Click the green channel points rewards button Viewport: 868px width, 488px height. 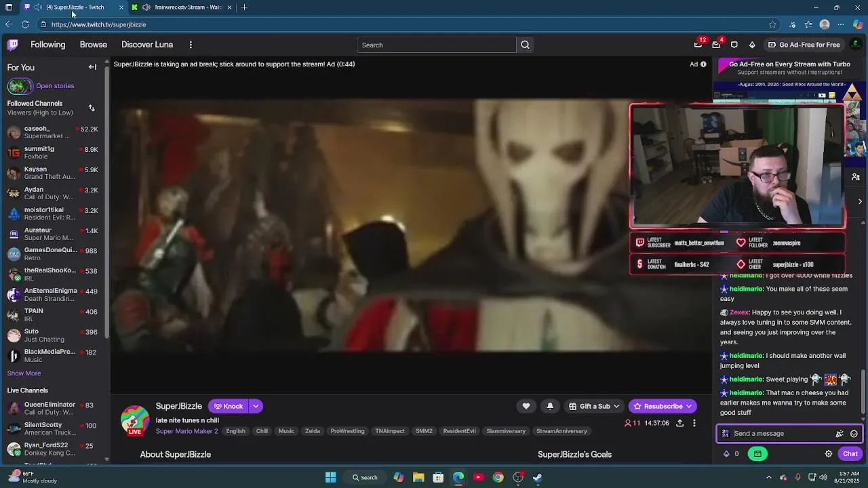point(757,454)
